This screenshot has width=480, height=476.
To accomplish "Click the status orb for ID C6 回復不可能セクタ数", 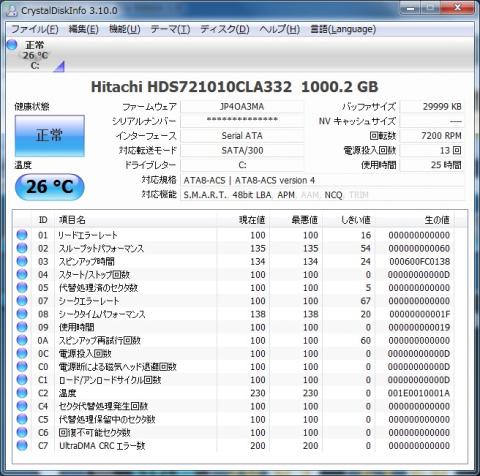I will pos(22,432).
